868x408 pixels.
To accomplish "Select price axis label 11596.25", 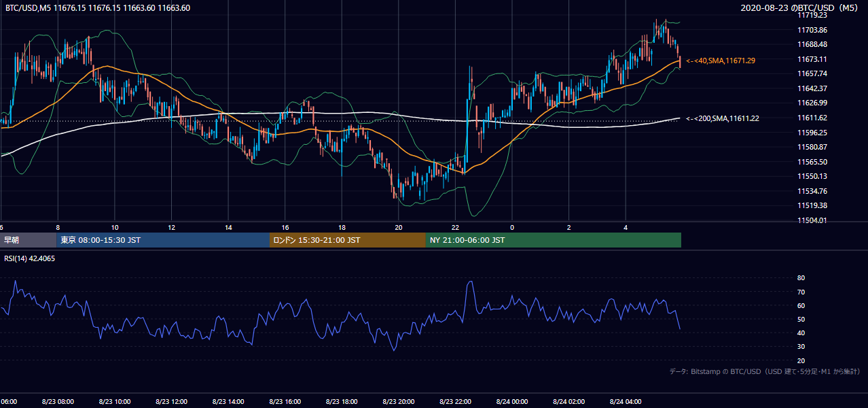I will coord(812,133).
